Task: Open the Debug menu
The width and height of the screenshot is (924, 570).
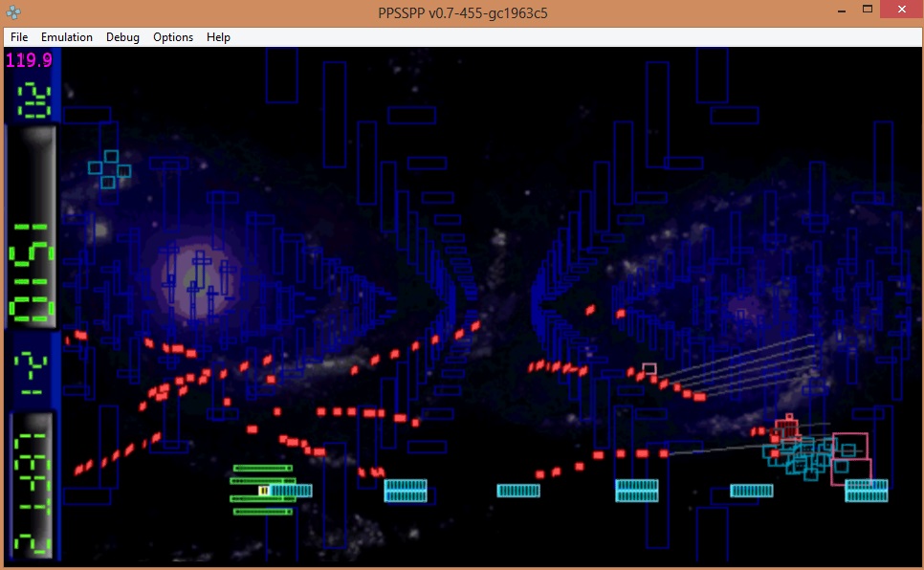Action: (x=122, y=37)
